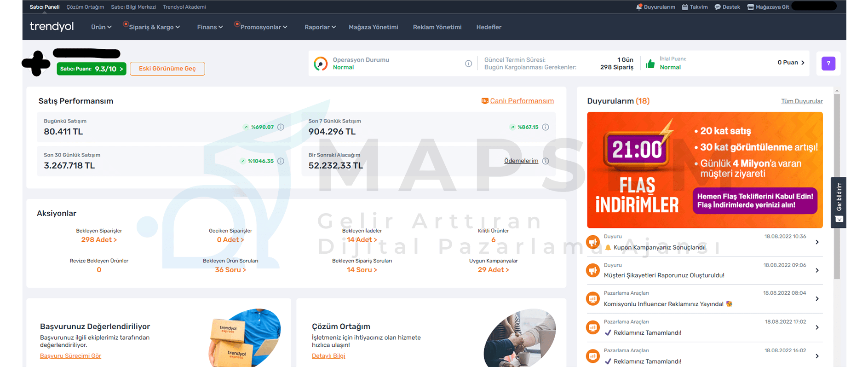Open chevron of 17:02 Reklamınız Tamamlandı announcement
868x367 pixels.
817,327
